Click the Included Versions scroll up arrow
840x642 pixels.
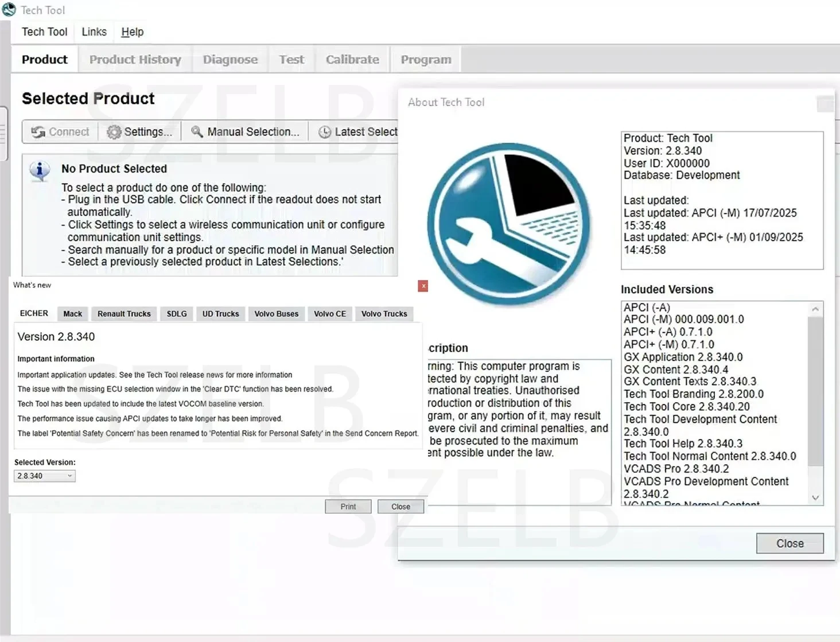(815, 309)
